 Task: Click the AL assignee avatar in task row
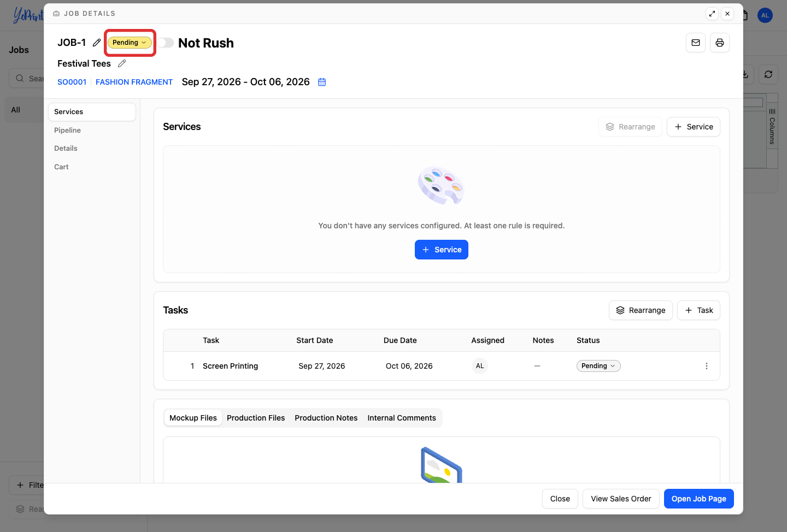point(480,366)
